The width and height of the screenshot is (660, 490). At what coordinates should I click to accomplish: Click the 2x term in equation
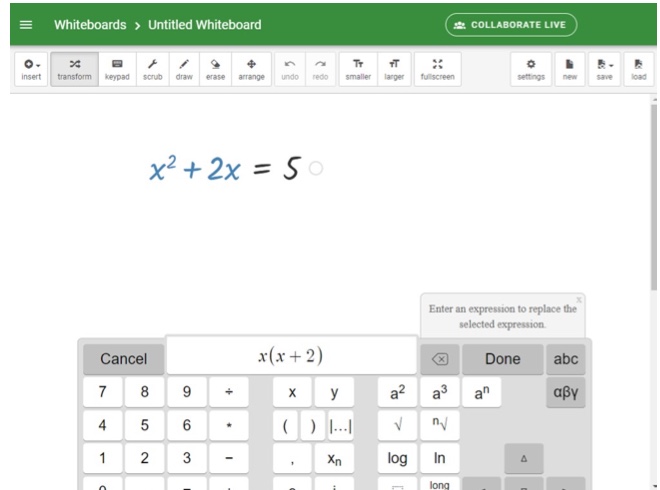pos(224,169)
